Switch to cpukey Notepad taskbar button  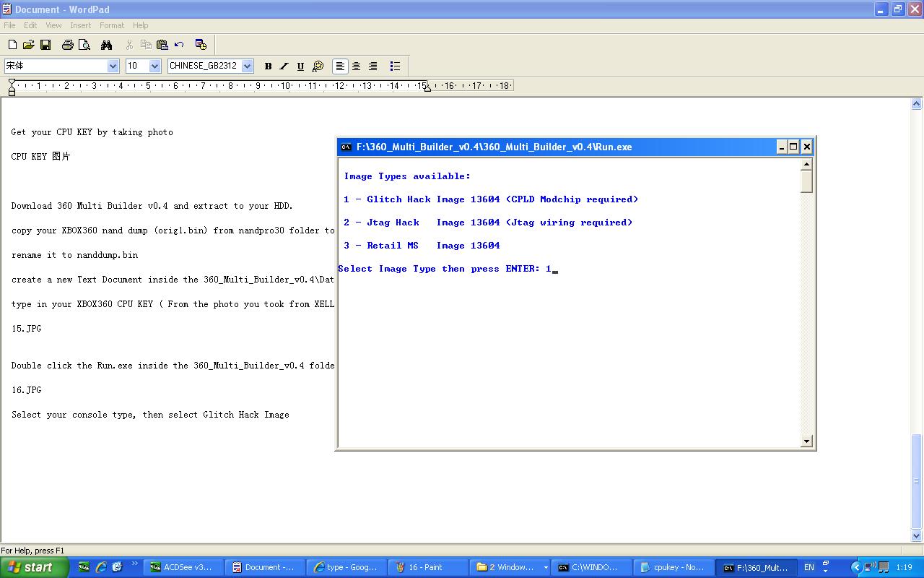pyautogui.click(x=673, y=567)
